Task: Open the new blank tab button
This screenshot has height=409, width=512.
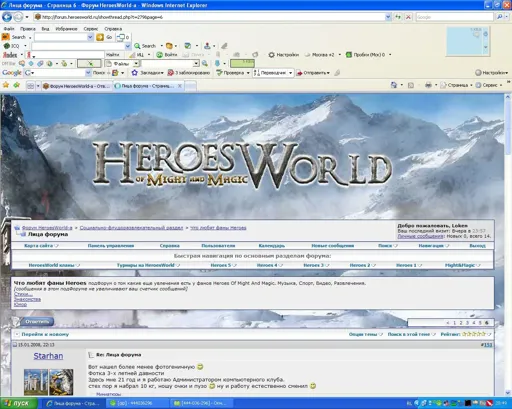Action: point(190,86)
